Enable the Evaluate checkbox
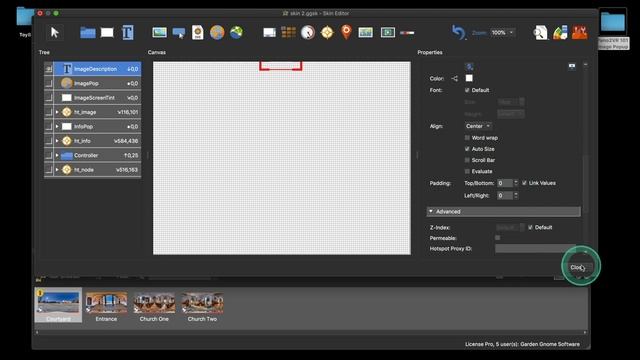This screenshot has height=360, width=640. point(467,171)
